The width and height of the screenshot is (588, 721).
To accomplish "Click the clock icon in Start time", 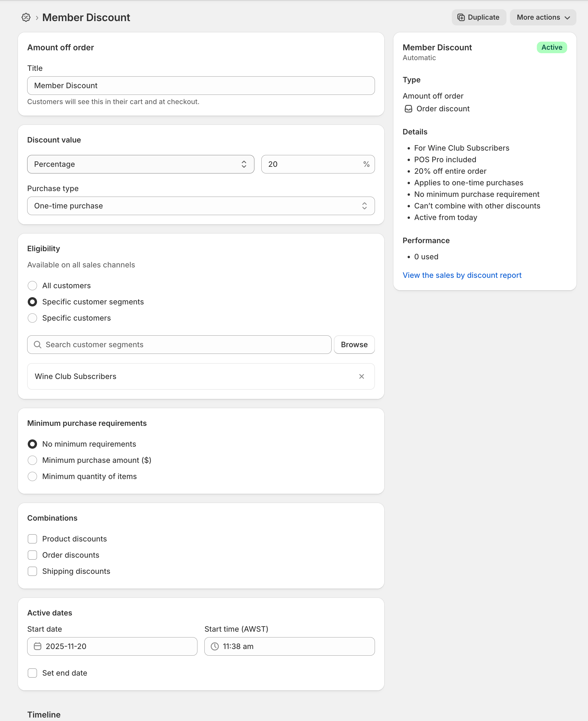I will tap(215, 646).
